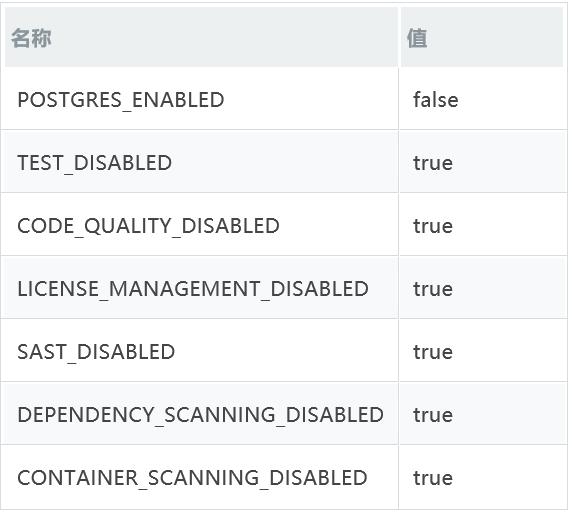Click the true value for TEST_DISABLED
Image resolution: width=572 pixels, height=514 pixels.
(433, 163)
